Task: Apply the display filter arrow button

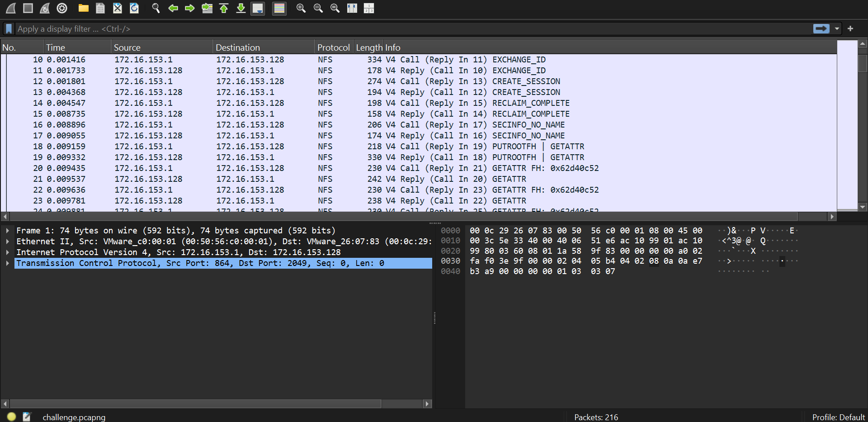Action: coord(821,29)
